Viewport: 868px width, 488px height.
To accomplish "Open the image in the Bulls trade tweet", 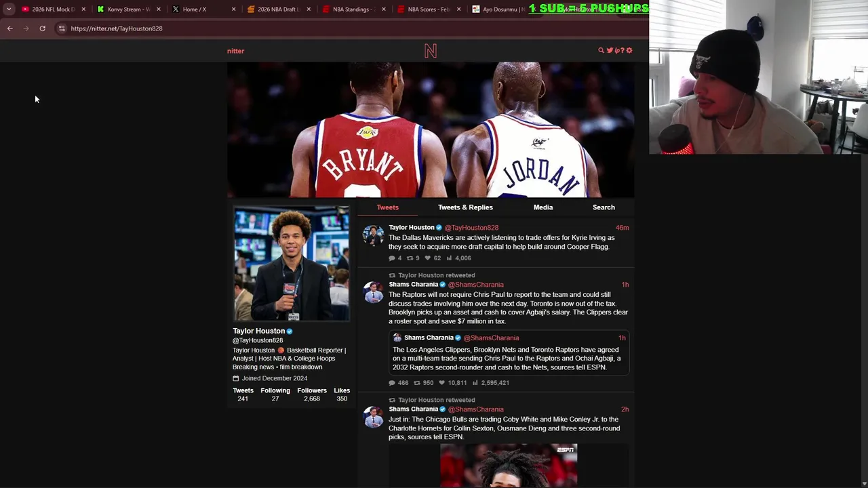I will [509, 466].
